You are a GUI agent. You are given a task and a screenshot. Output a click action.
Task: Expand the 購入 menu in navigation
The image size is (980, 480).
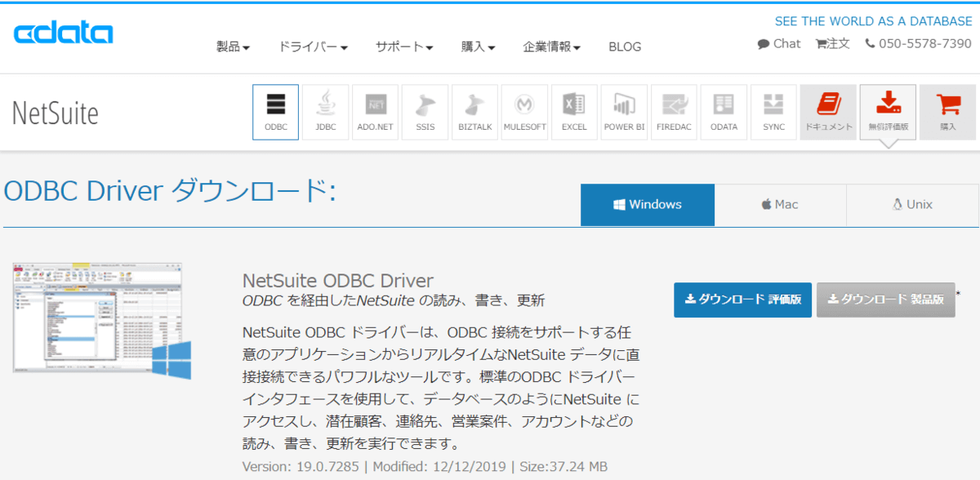[x=479, y=47]
